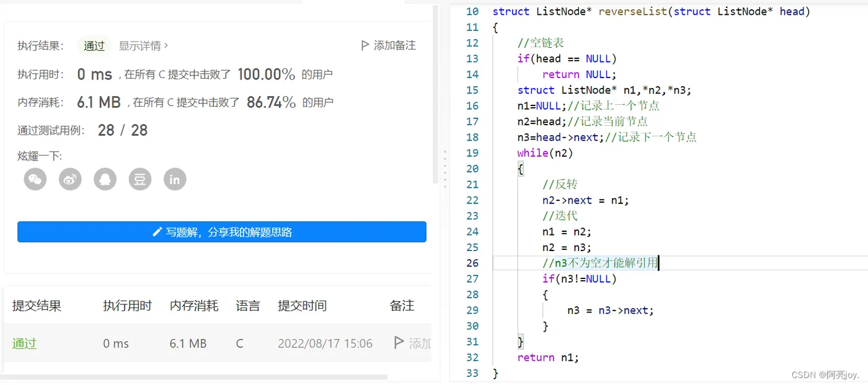This screenshot has width=868, height=385.
Task: Click the comment //n3不为空才能解引用
Action: pyautogui.click(x=600, y=263)
